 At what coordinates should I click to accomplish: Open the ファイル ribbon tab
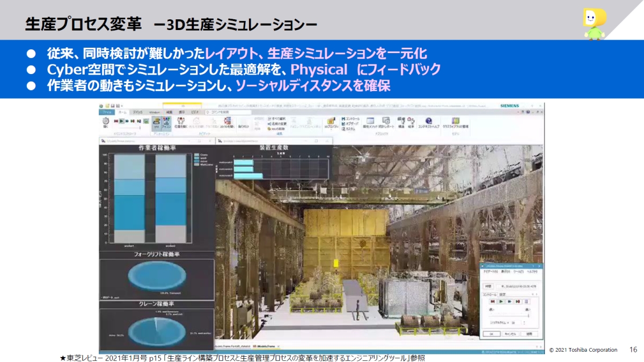(108, 112)
